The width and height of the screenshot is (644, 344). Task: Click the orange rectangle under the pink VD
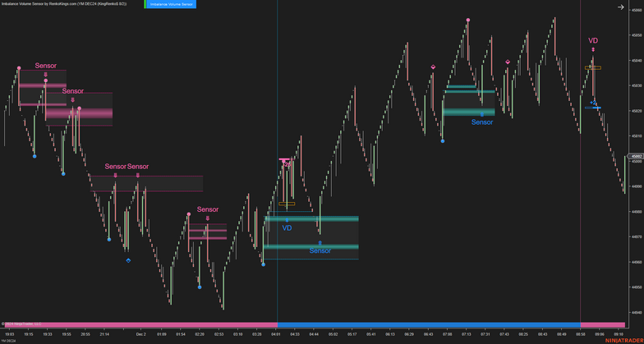coord(592,68)
